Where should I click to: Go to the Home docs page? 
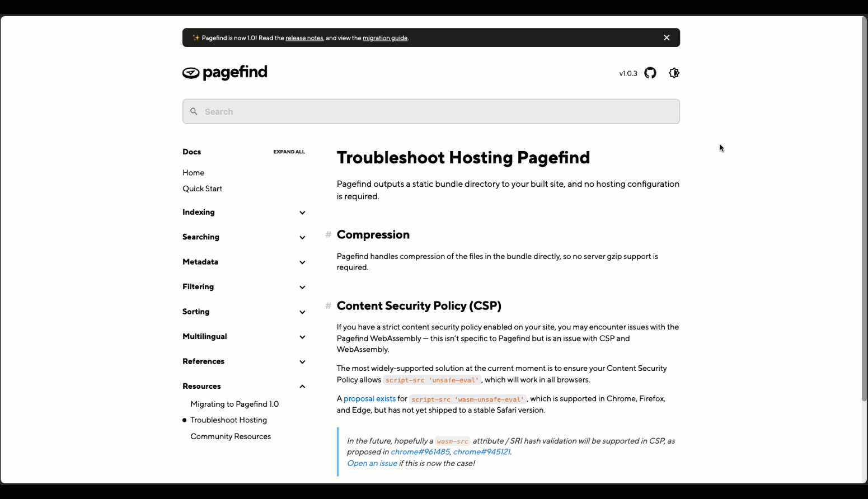pos(193,173)
